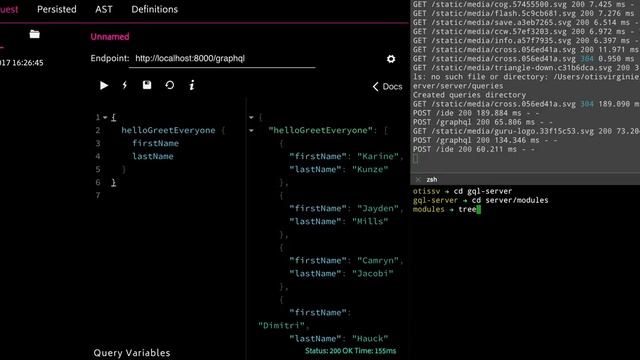
Task: Click the "Kunze" value in response
Action: (x=370, y=169)
